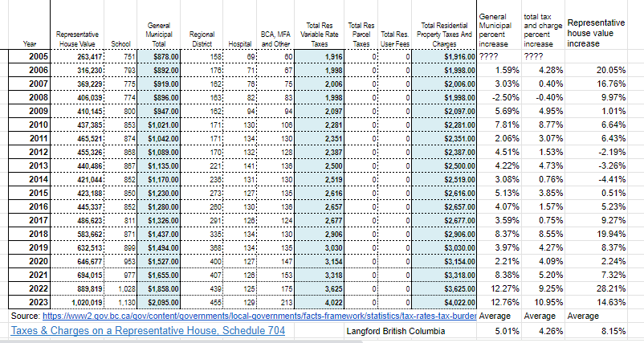Select the 2005 year cell
Screen dimensions: 644x343
pos(29,57)
